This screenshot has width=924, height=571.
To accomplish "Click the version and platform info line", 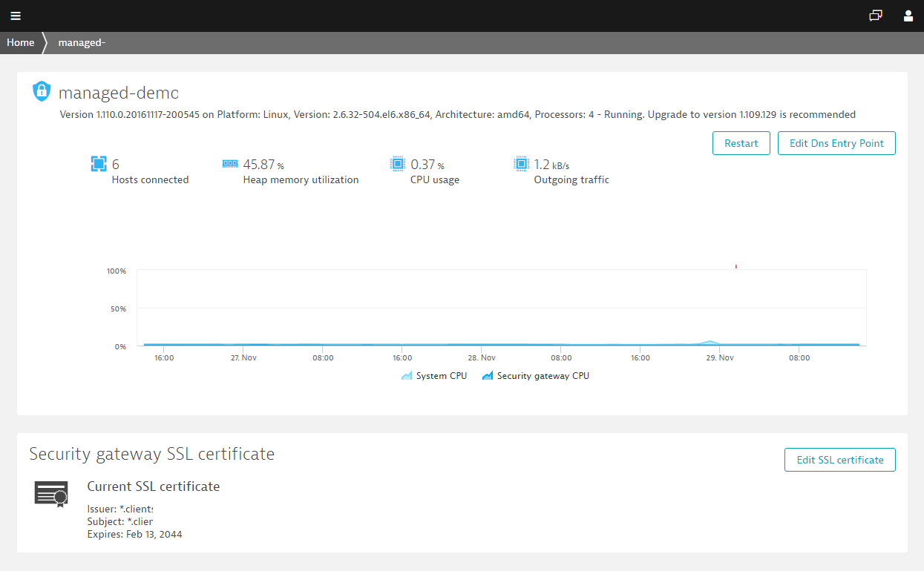I will [457, 114].
